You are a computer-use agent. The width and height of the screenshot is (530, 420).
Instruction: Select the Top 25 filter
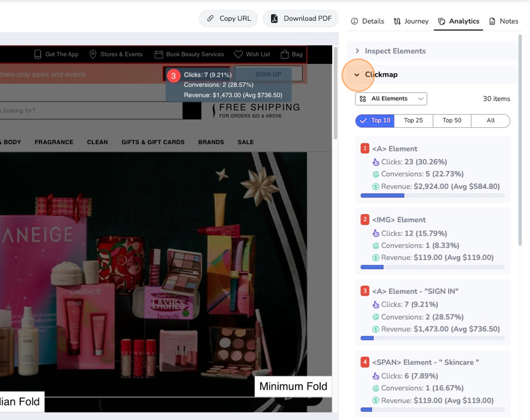(x=414, y=121)
